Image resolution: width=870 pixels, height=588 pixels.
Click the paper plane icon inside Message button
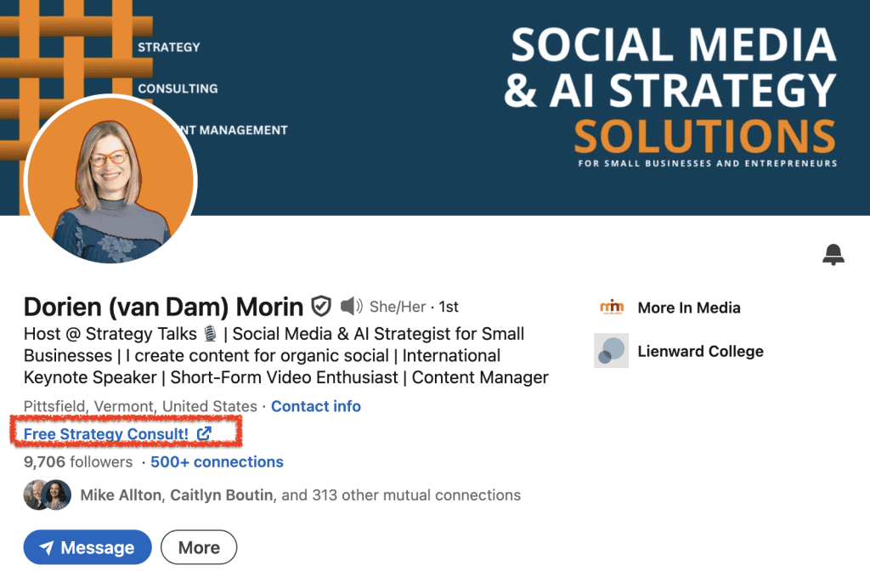pos(48,547)
